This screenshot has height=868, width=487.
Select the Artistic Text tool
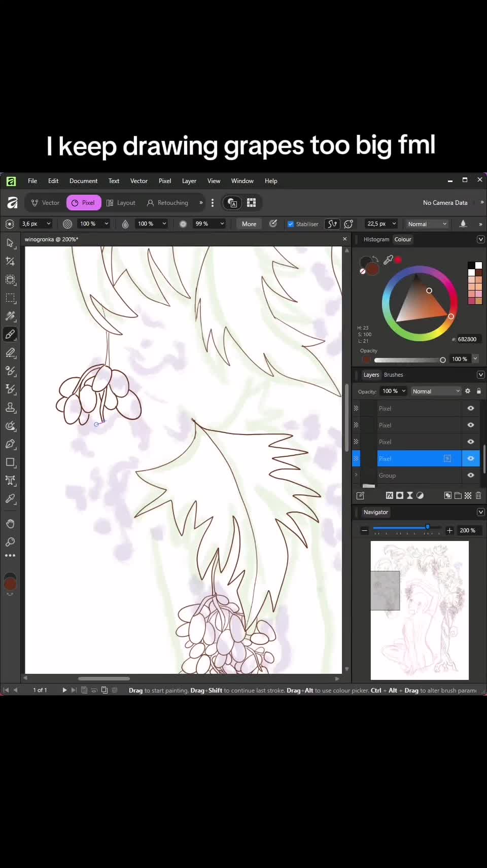click(x=10, y=481)
